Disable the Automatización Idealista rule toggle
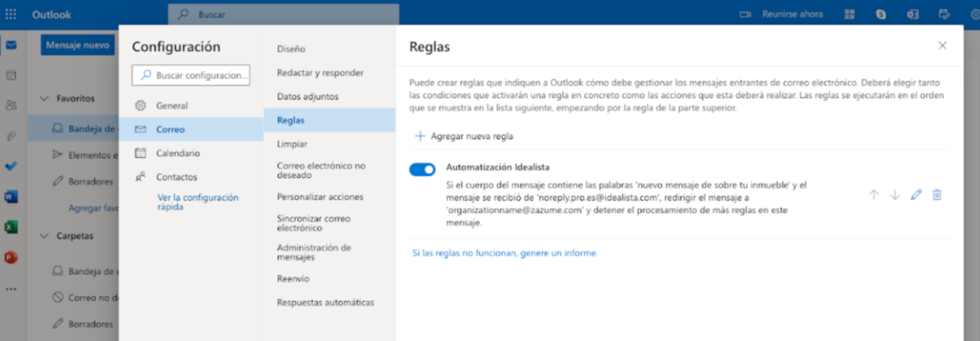Screen dimensions: 980x341 click(422, 169)
